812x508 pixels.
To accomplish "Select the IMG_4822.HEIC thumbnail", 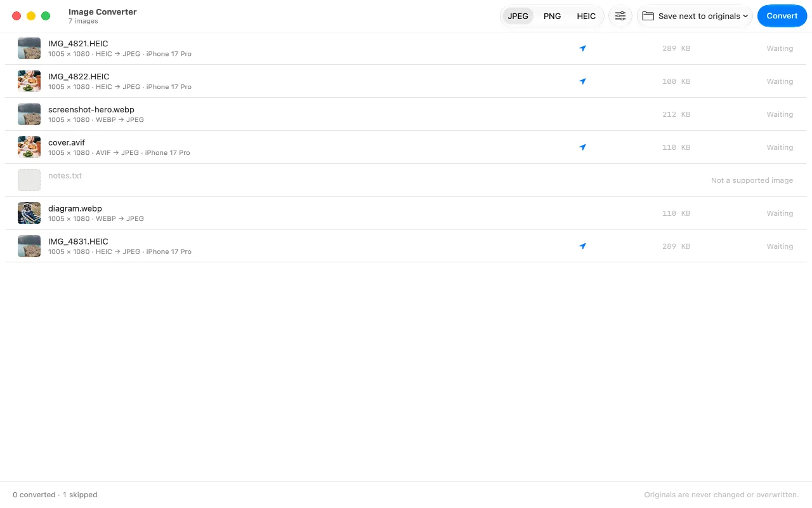I will [29, 81].
